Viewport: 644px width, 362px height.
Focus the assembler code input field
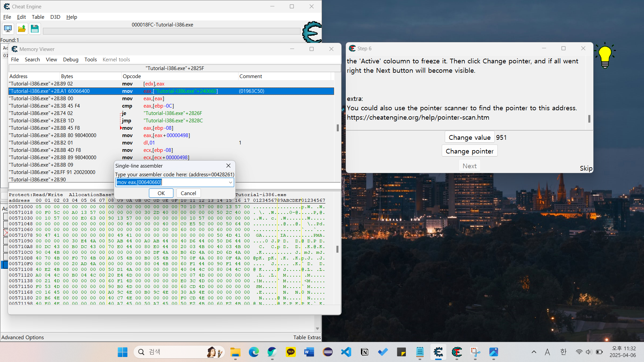pyautogui.click(x=172, y=182)
